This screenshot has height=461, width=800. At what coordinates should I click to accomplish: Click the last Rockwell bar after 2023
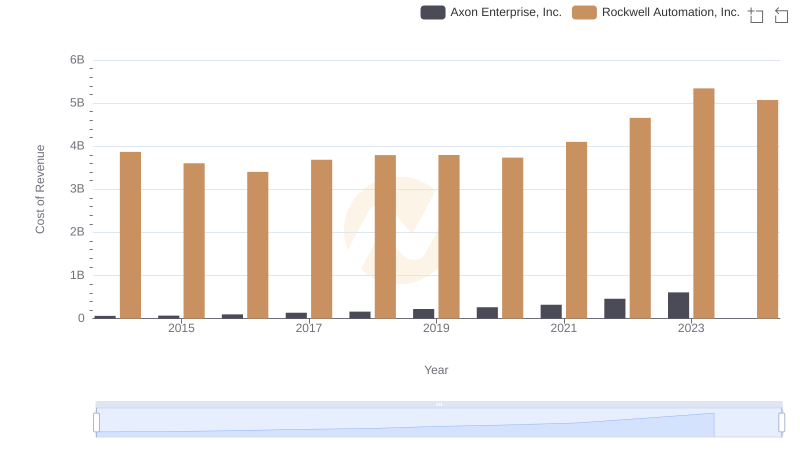click(x=767, y=209)
